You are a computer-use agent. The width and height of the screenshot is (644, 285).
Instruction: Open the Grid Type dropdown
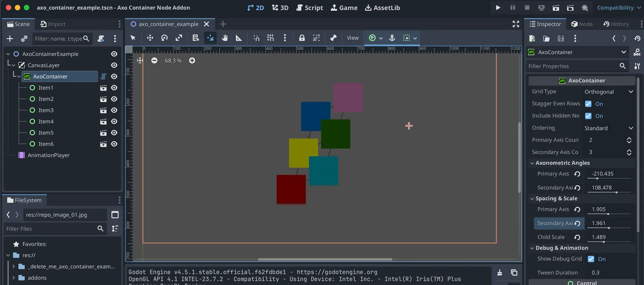(x=608, y=92)
